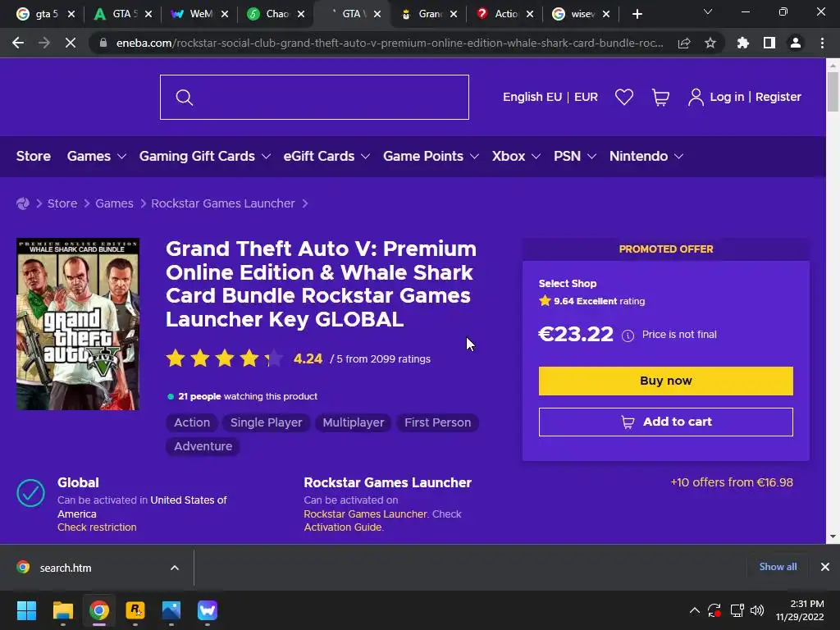Open the Chrome three-dot menu
The image size is (840, 630).
[822, 43]
